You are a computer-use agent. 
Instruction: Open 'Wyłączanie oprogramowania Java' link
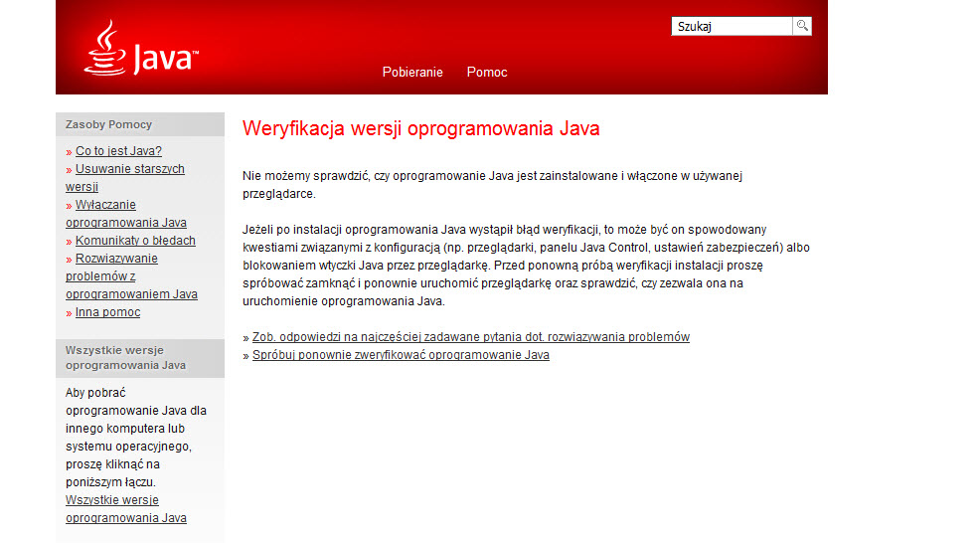pos(126,213)
